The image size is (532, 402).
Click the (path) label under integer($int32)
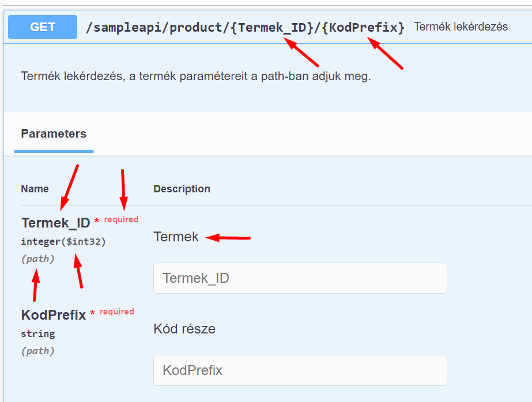tap(38, 259)
